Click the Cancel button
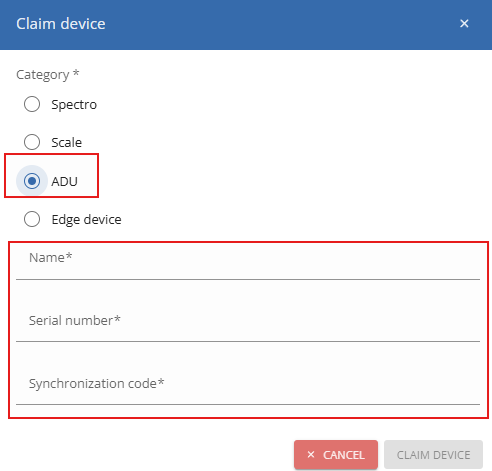The height and width of the screenshot is (471, 492). [336, 455]
